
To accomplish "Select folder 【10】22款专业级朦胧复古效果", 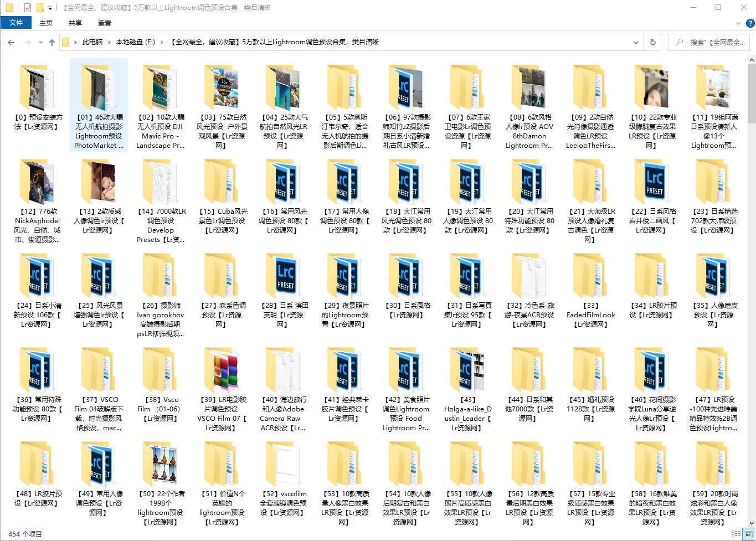I will (x=652, y=105).
